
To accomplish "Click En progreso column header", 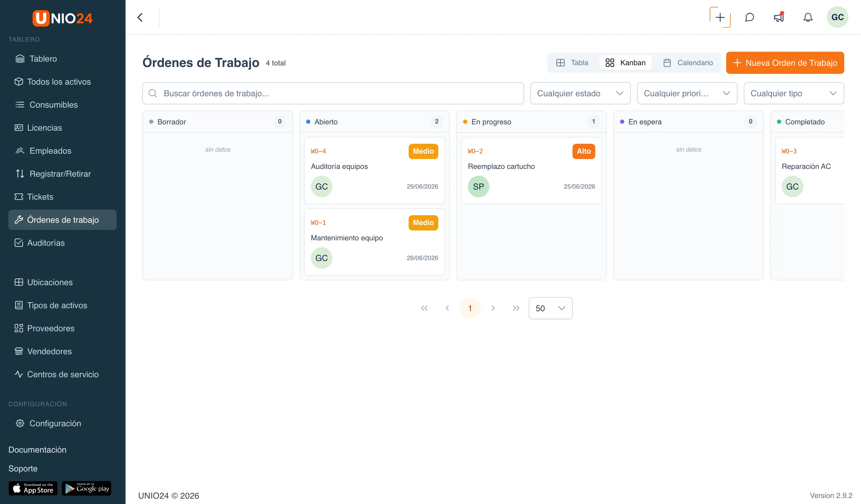I will [x=531, y=122].
